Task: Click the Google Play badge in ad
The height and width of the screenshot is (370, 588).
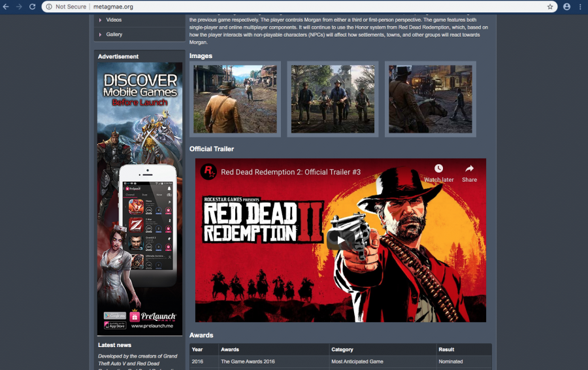Action: tap(115, 316)
